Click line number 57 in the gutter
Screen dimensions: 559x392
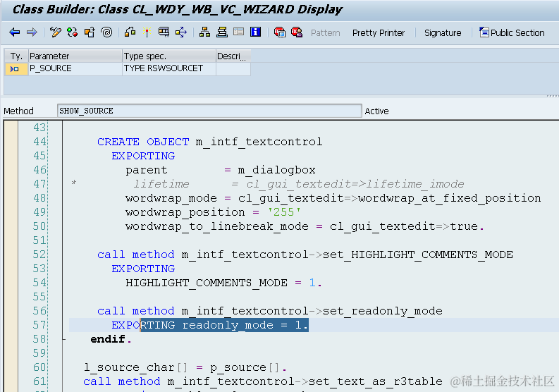click(39, 325)
